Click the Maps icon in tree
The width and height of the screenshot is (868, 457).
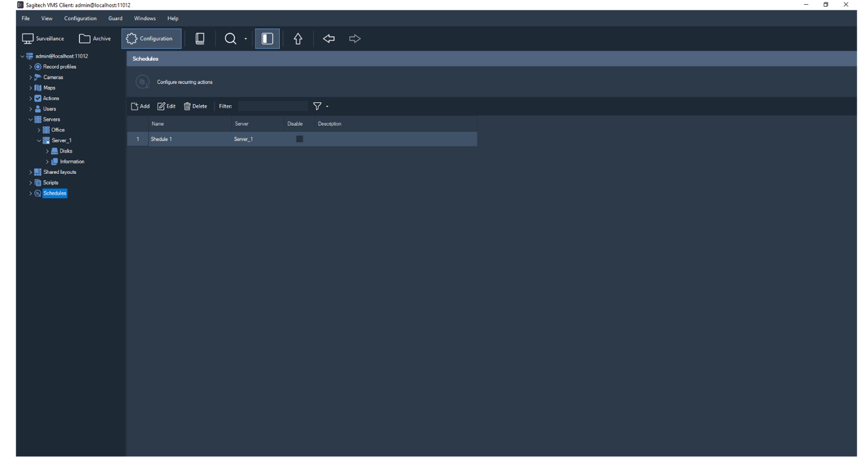38,88
